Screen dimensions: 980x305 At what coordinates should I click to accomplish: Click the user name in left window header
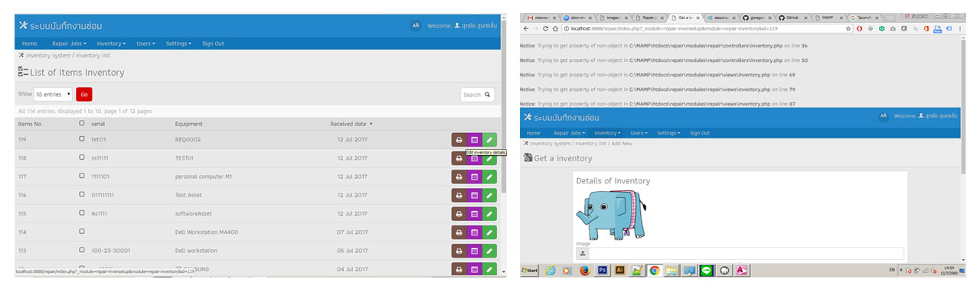coord(479,26)
